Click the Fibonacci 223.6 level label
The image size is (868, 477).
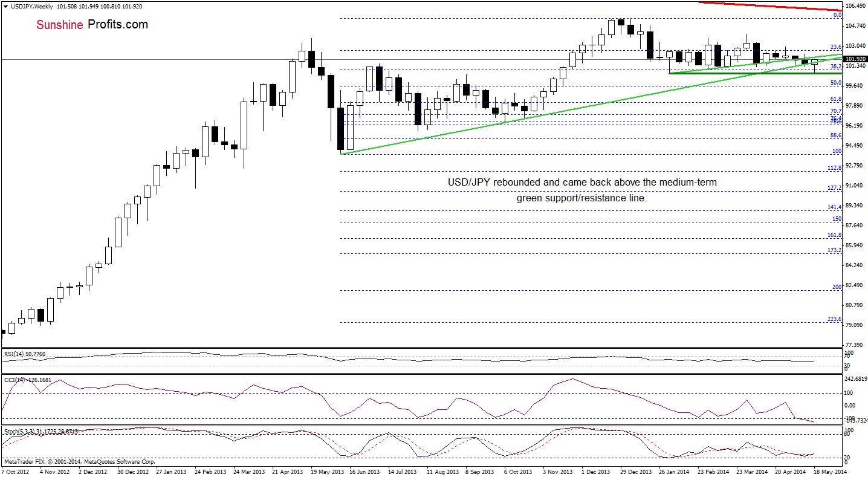(x=835, y=319)
